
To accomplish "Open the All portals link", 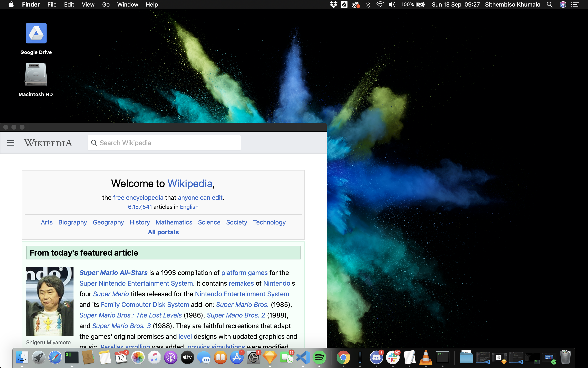I will pos(163,232).
